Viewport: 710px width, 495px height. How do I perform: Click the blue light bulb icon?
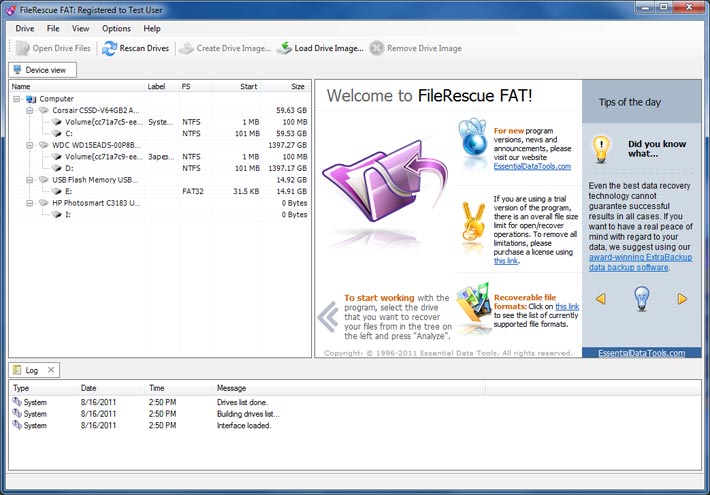[641, 299]
